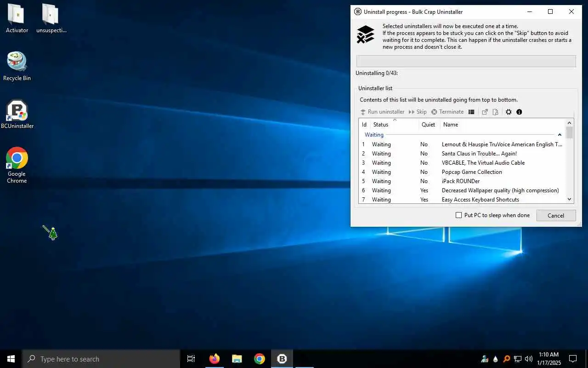The height and width of the screenshot is (368, 588).
Task: Click the Quiet column header
Action: tap(429, 125)
